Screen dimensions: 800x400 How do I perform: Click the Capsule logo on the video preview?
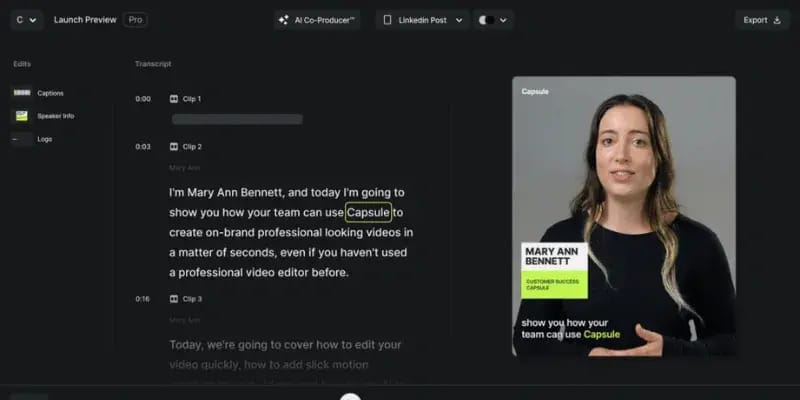pos(535,92)
